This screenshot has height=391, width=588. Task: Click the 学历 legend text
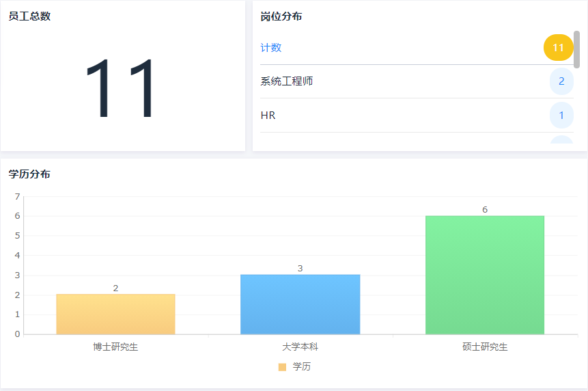click(x=302, y=367)
